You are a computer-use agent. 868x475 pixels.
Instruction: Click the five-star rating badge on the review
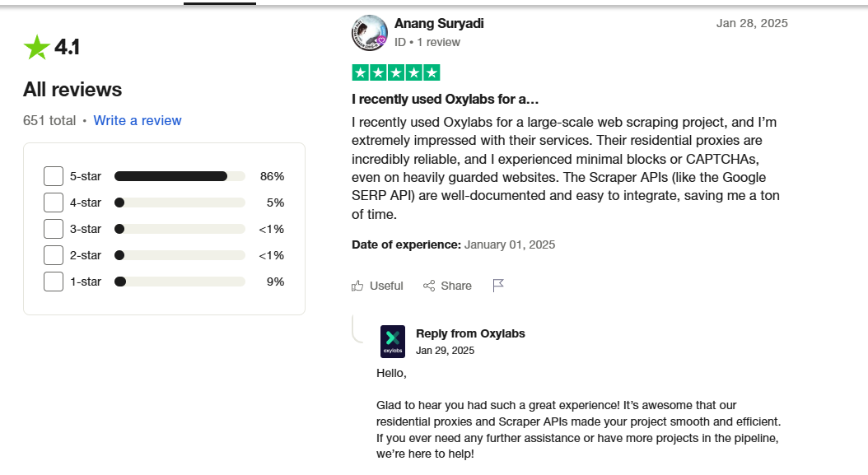396,72
